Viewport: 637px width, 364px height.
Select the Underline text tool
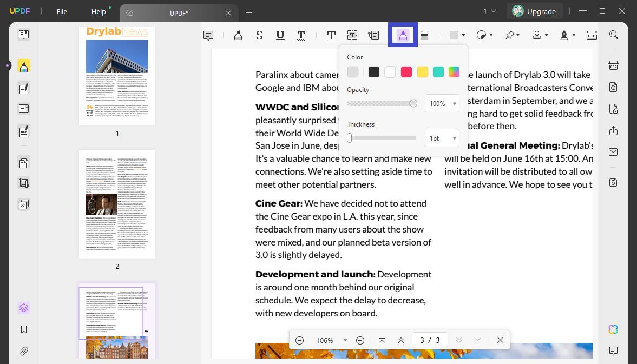[x=280, y=35]
